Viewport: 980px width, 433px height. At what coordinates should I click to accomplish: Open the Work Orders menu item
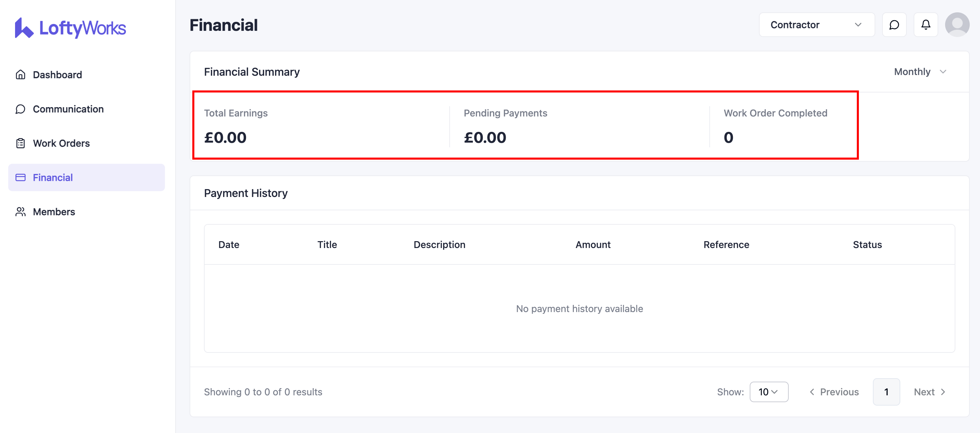click(61, 144)
